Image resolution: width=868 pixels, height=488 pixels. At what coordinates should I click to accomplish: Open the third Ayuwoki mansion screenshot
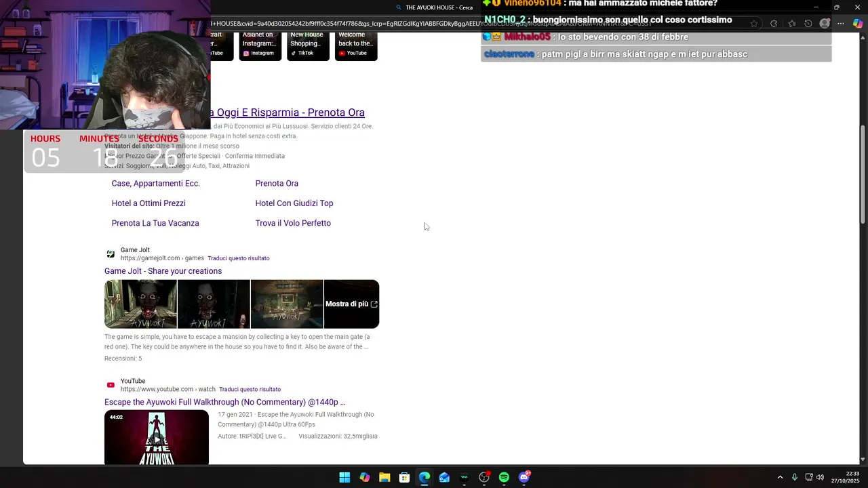coord(287,304)
